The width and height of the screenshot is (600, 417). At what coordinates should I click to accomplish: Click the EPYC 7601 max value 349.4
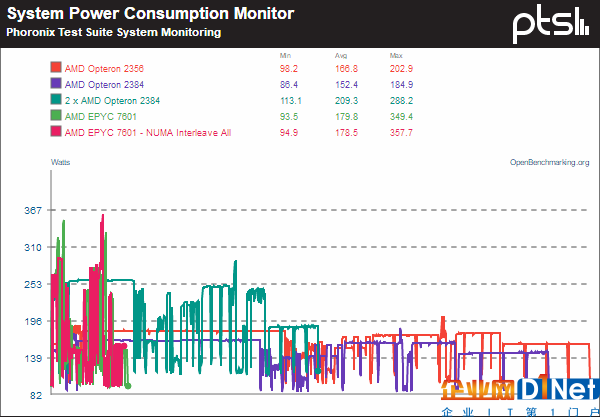pyautogui.click(x=401, y=117)
